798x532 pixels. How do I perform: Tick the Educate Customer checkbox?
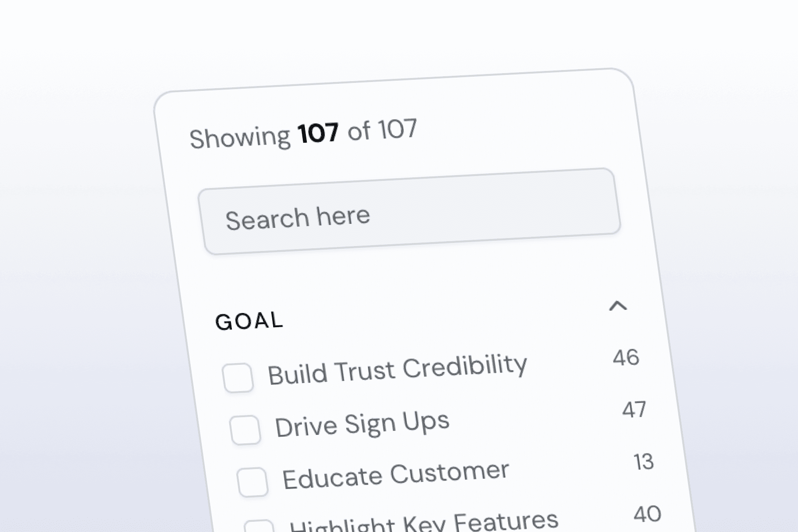click(x=252, y=482)
